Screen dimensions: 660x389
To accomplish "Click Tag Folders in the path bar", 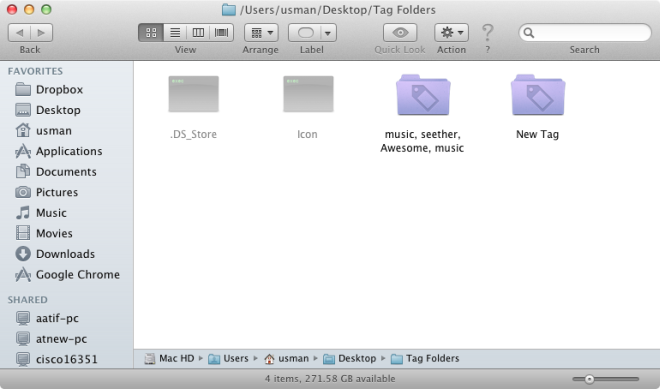I will coord(425,358).
